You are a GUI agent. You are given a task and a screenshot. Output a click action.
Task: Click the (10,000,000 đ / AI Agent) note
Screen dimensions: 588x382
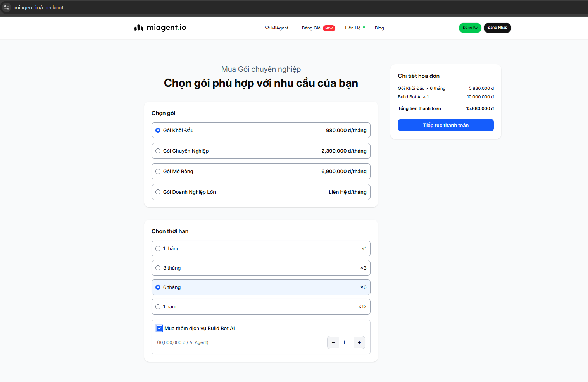tap(183, 342)
